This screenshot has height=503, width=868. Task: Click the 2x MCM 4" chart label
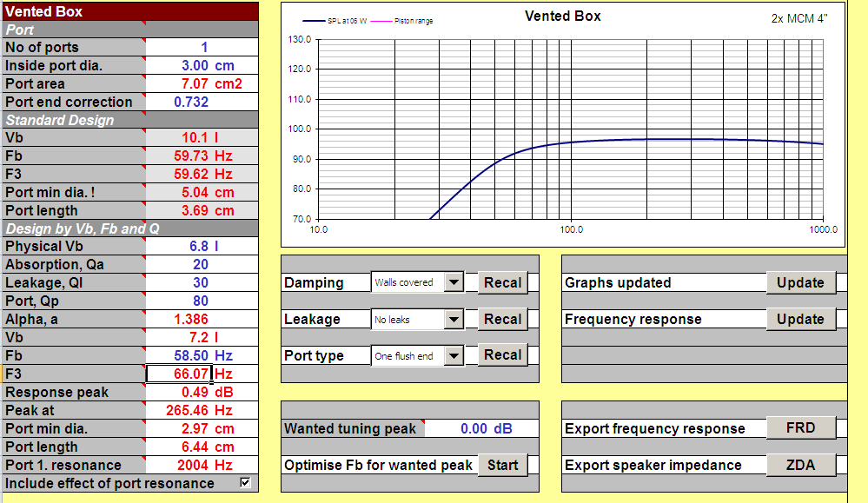[799, 18]
